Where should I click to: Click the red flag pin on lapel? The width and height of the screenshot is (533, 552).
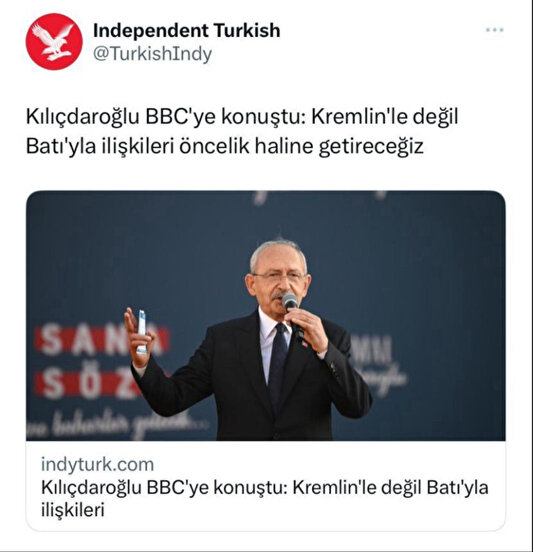coord(304,344)
